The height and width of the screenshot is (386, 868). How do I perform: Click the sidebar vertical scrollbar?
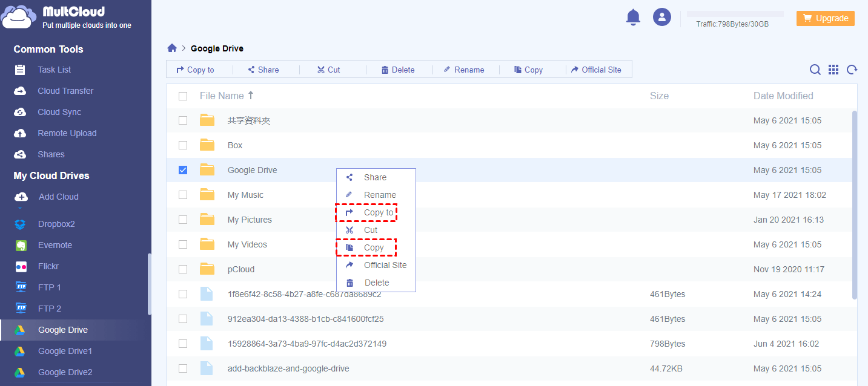click(149, 284)
